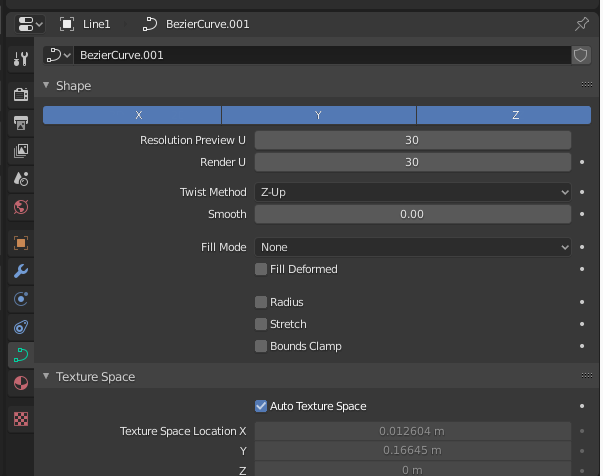The height and width of the screenshot is (476, 603).
Task: Open the Twist Method dropdown
Action: [x=413, y=192]
